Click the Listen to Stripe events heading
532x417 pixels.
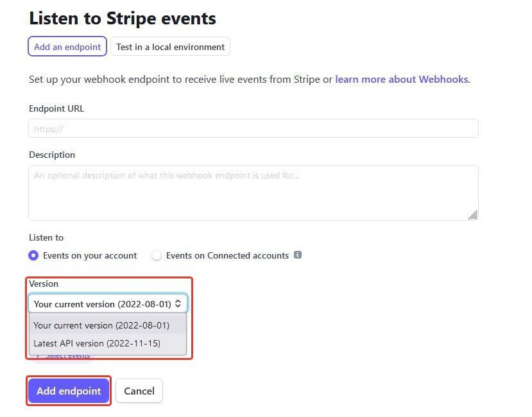pos(123,19)
